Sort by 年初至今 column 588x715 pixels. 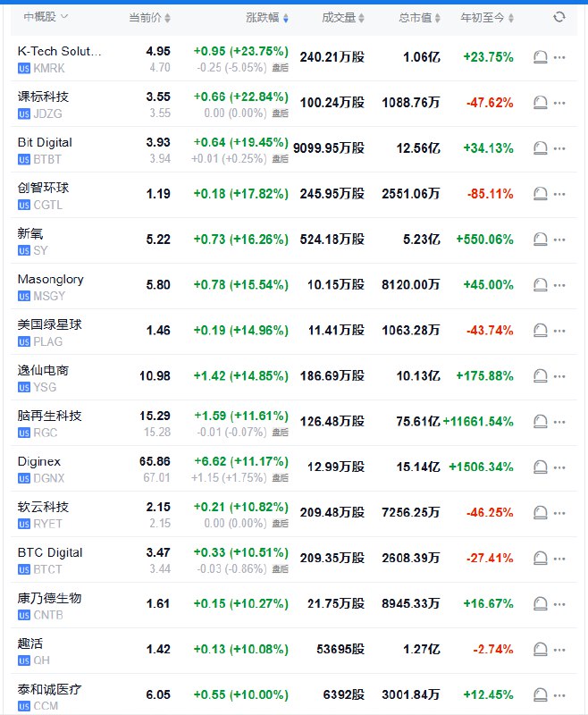coord(487,18)
